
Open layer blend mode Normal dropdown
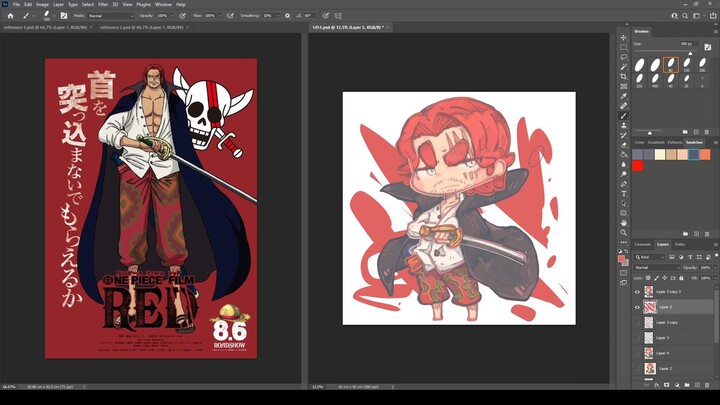coord(657,268)
